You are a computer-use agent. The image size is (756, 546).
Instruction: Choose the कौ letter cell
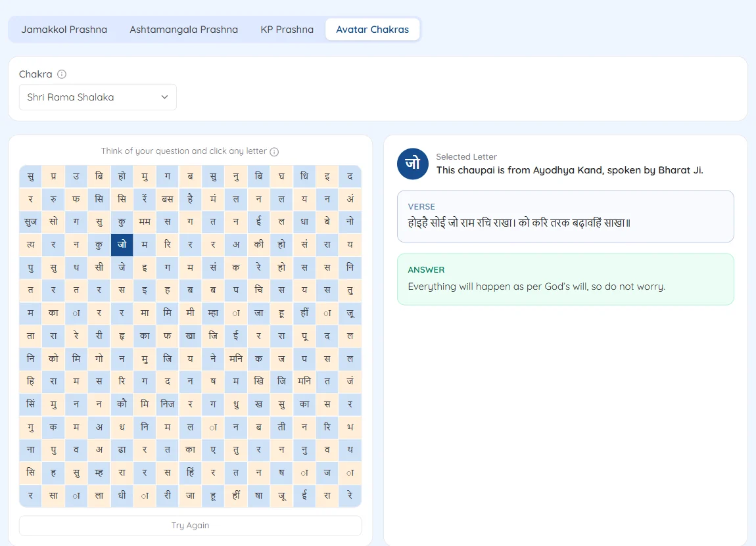122,404
